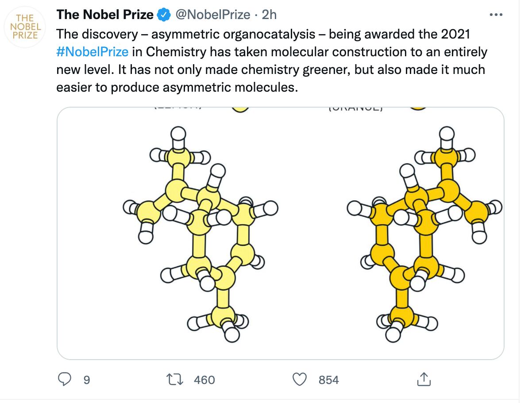The height and width of the screenshot is (403, 532).
Task: Open the @NobelPrize handle link
Action: tap(213, 15)
